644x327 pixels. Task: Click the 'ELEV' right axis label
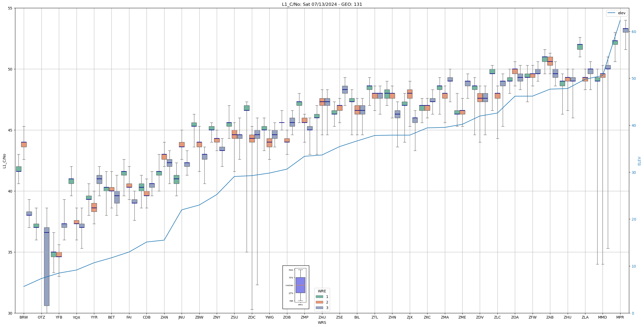[x=639, y=161]
